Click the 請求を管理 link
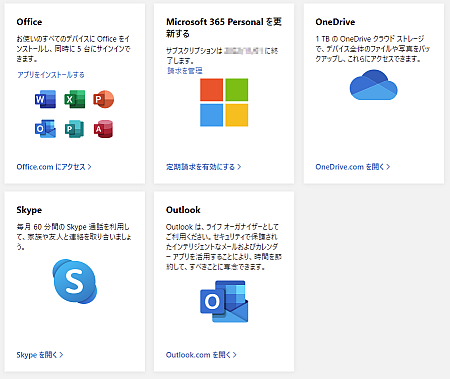 pos(185,70)
